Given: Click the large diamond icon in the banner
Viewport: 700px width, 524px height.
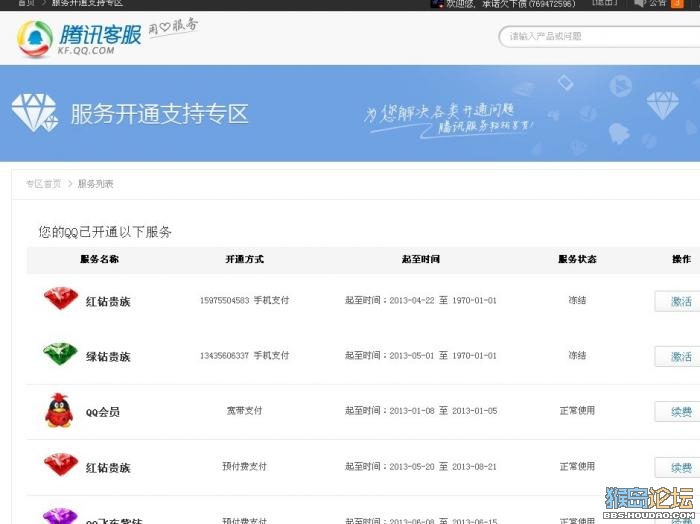Looking at the screenshot, I should [x=34, y=112].
